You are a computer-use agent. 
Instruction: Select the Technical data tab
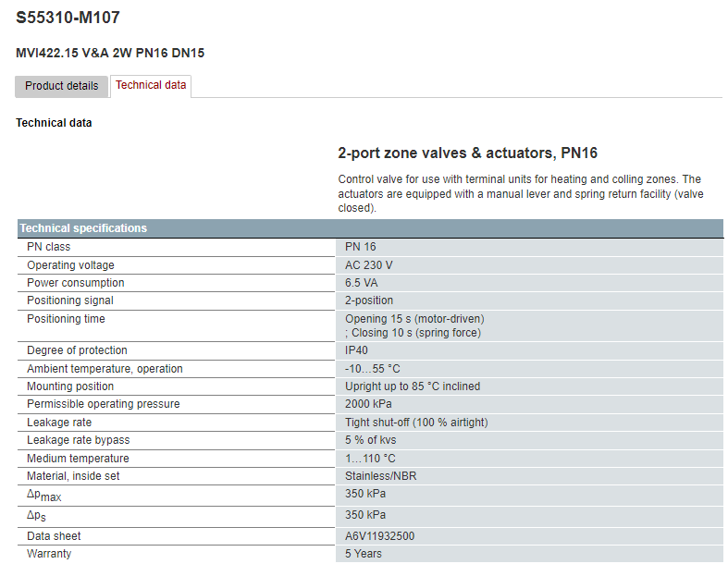point(151,85)
